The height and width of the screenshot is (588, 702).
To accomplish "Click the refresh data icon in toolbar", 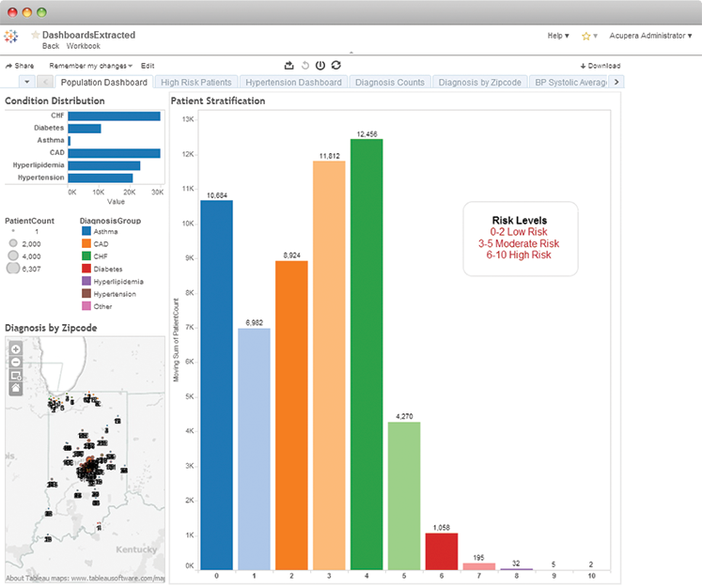I will coord(335,66).
